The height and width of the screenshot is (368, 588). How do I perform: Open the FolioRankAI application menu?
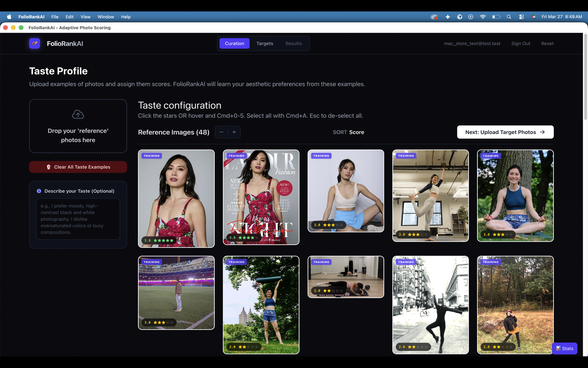31,17
